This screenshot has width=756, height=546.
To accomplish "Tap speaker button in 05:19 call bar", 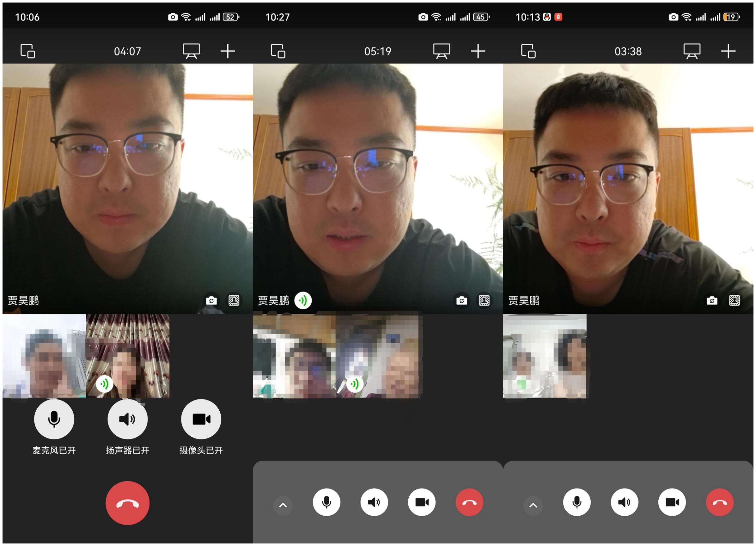I will (374, 502).
